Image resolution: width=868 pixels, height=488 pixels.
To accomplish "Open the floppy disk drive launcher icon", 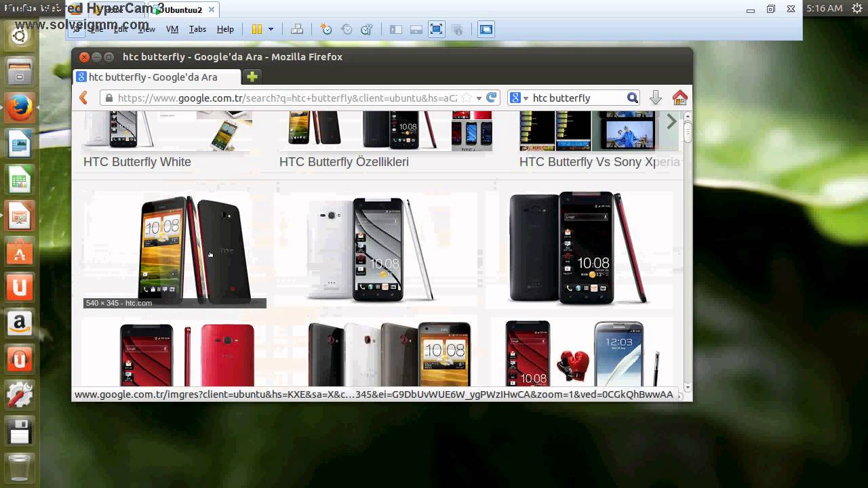I will (x=20, y=432).
